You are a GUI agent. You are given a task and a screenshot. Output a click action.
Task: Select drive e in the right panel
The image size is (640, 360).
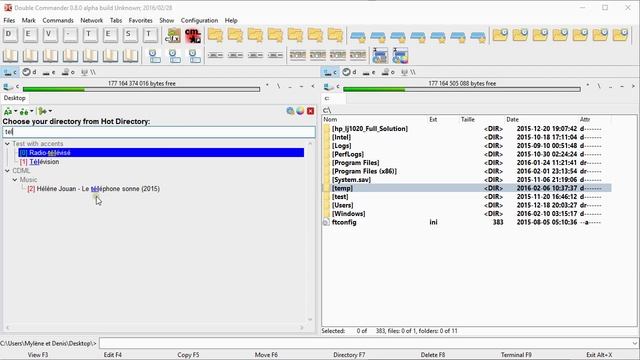click(369, 72)
